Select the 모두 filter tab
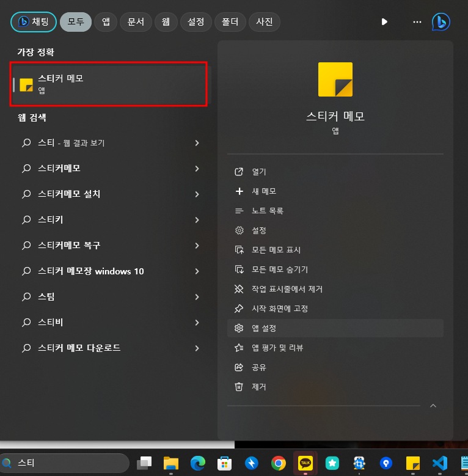 [x=76, y=22]
